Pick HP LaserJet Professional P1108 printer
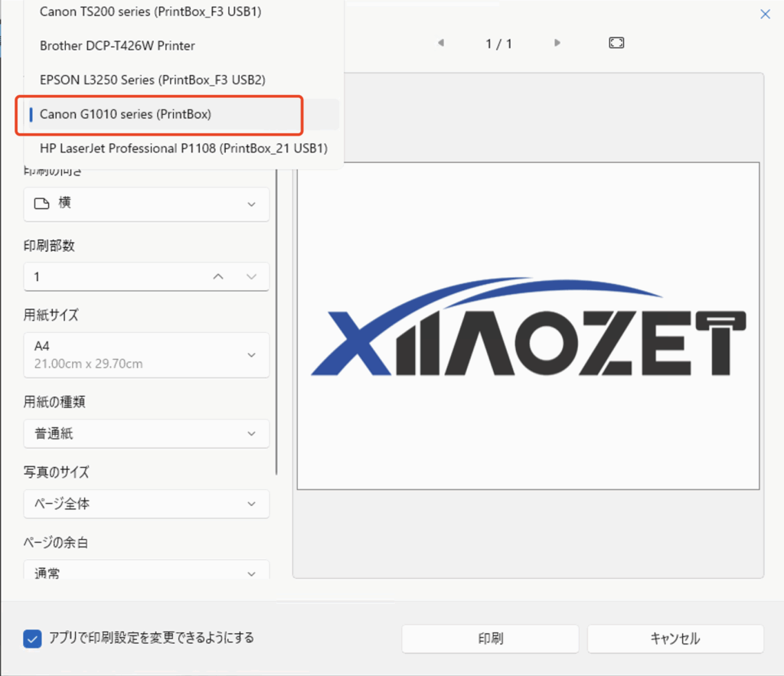This screenshot has height=676, width=784. pos(183,149)
